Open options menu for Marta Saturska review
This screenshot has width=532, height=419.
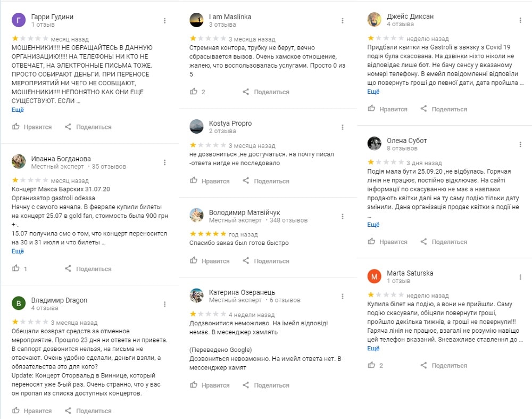click(x=520, y=277)
